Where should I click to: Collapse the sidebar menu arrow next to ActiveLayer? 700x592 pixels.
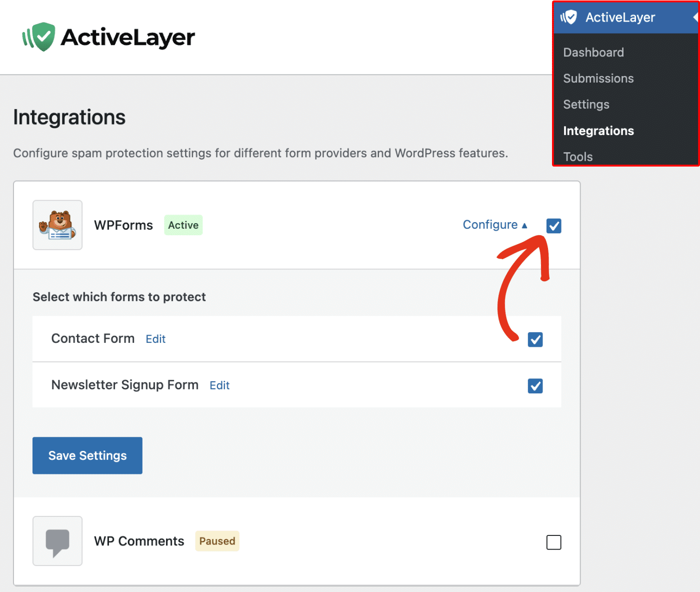[x=695, y=17]
